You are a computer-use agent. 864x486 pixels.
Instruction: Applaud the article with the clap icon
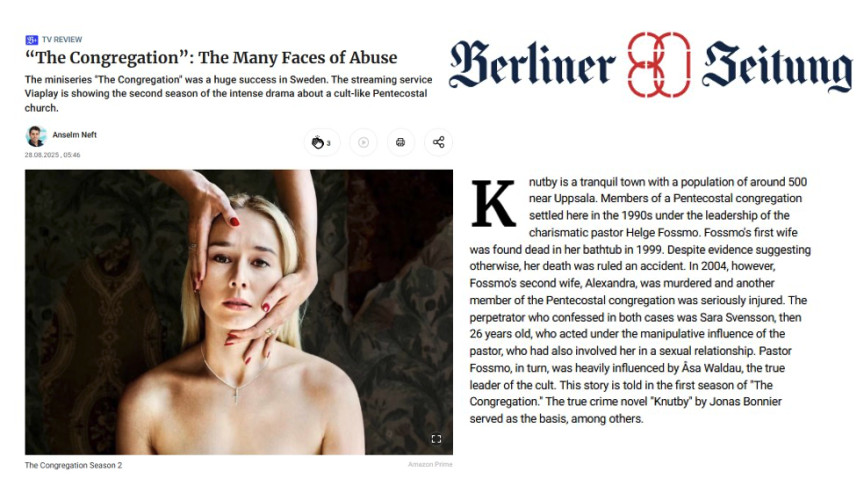322,143
